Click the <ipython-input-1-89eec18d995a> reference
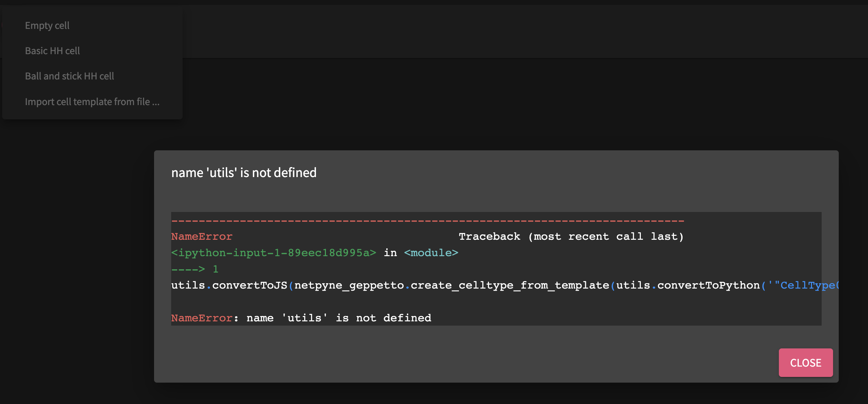The width and height of the screenshot is (868, 404). coord(273,253)
